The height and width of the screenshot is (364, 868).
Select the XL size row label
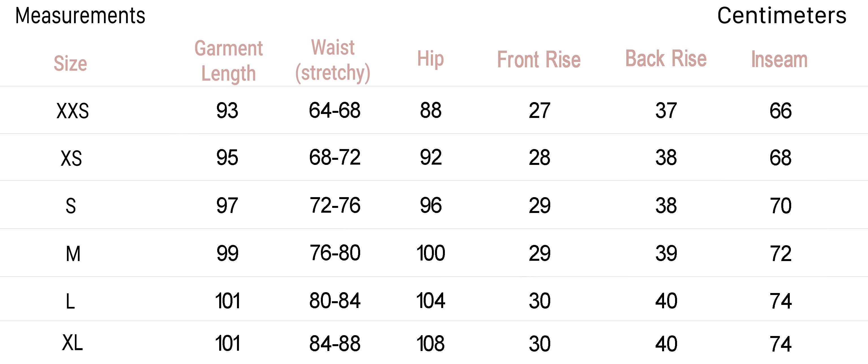pyautogui.click(x=72, y=343)
